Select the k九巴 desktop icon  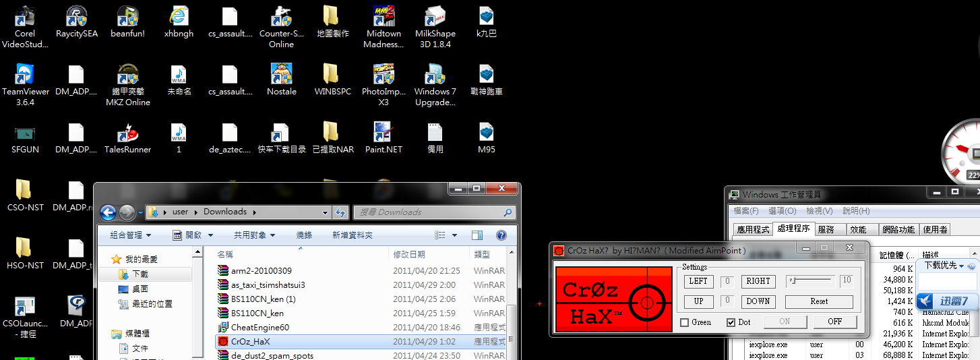[x=487, y=22]
